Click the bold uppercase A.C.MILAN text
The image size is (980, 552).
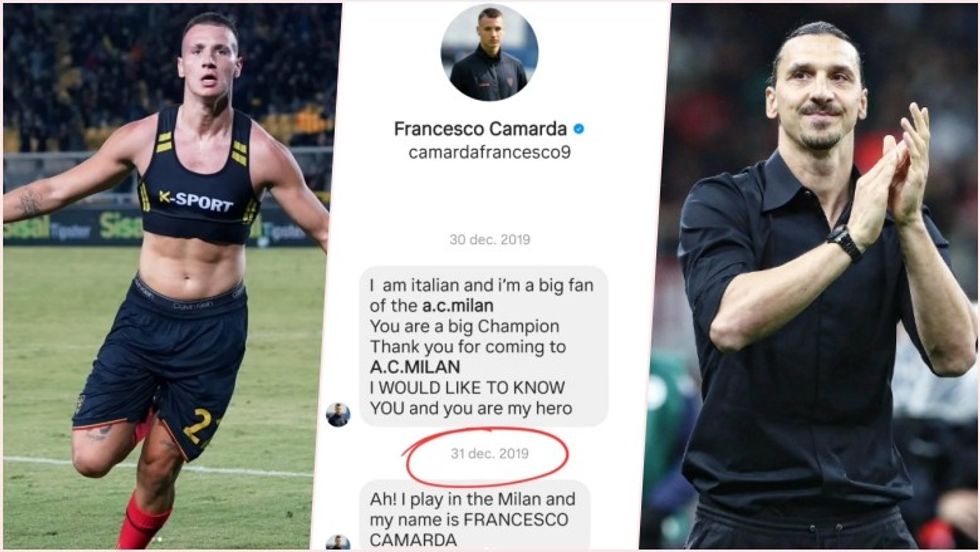point(414,367)
